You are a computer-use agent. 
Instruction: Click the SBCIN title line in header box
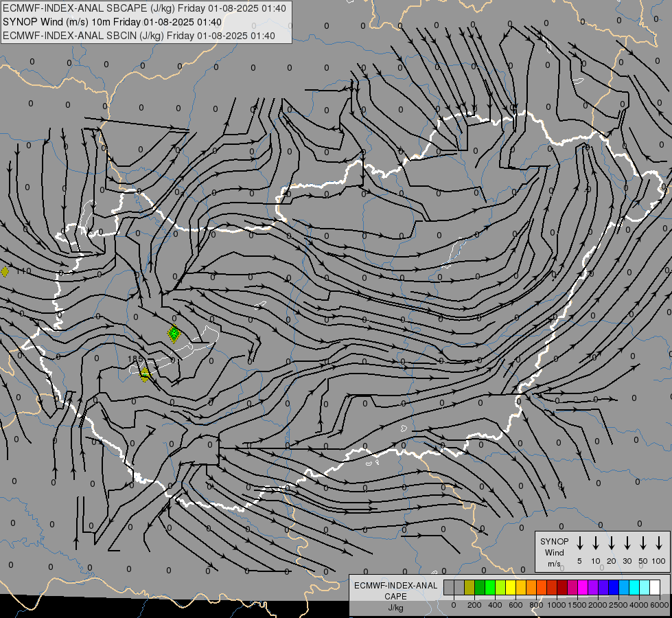coord(139,36)
